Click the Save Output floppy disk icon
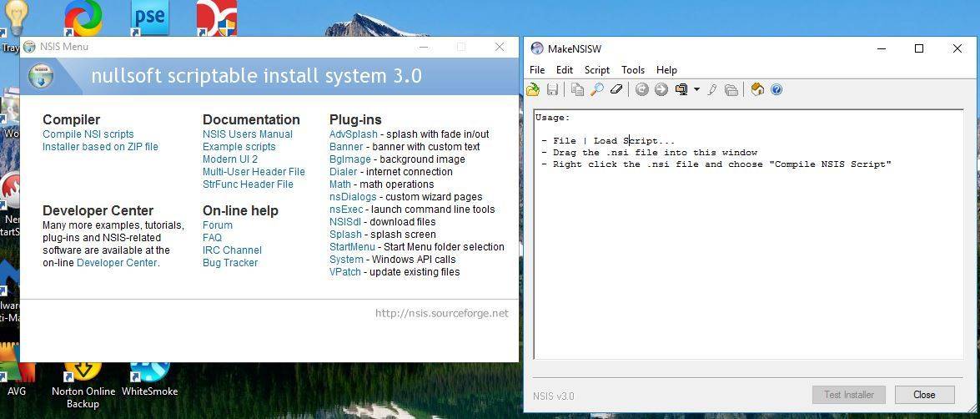 tap(552, 89)
